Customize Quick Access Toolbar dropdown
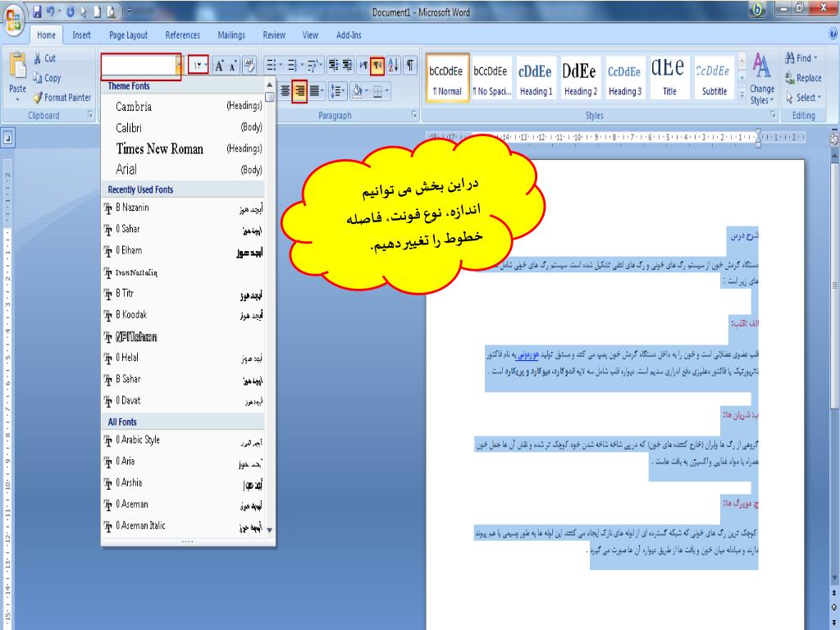This screenshot has width=840, height=630. click(x=129, y=11)
